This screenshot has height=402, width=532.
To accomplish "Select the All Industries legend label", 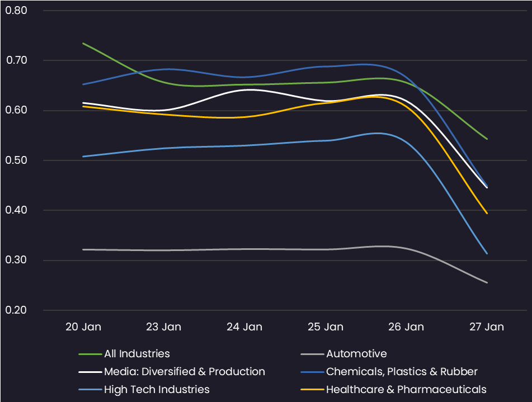I will pos(136,354).
